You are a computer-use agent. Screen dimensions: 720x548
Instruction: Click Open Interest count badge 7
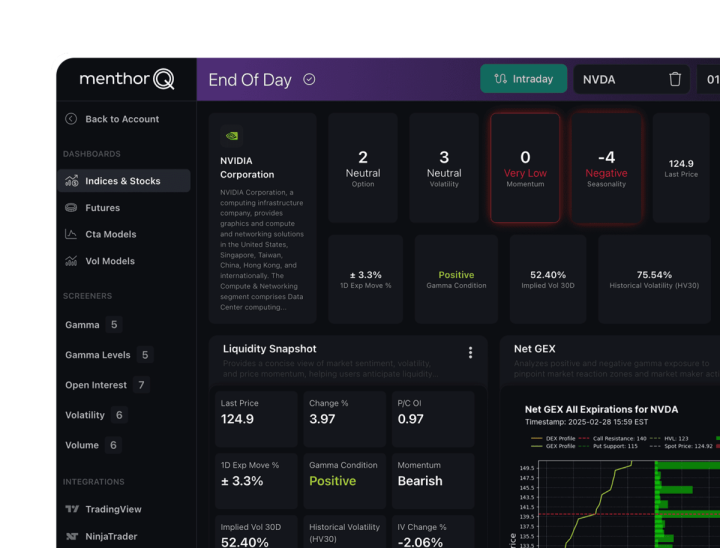point(141,385)
